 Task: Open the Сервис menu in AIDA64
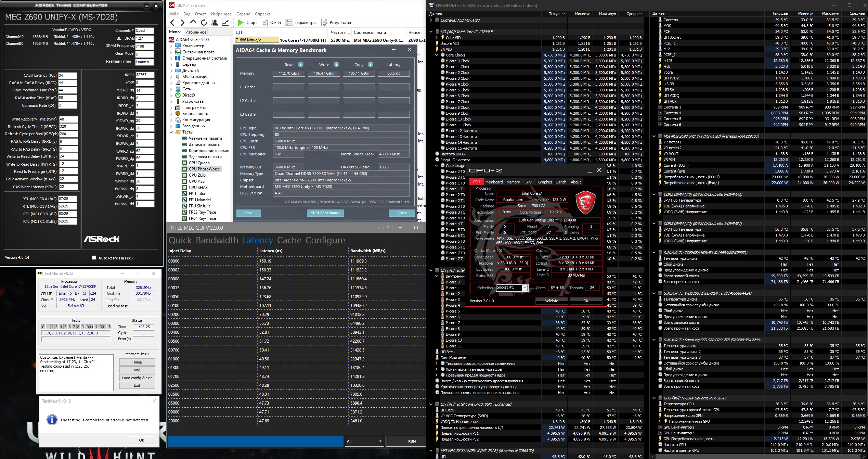coord(243,14)
